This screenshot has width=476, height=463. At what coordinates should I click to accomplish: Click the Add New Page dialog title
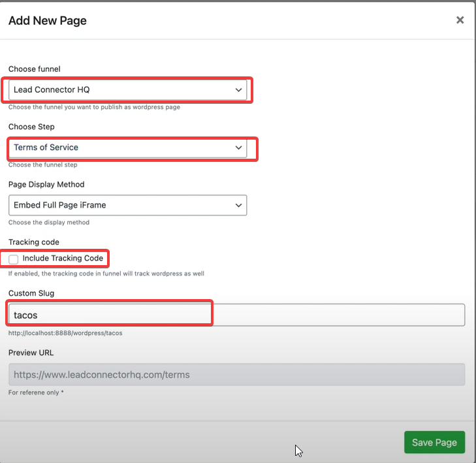[48, 21]
